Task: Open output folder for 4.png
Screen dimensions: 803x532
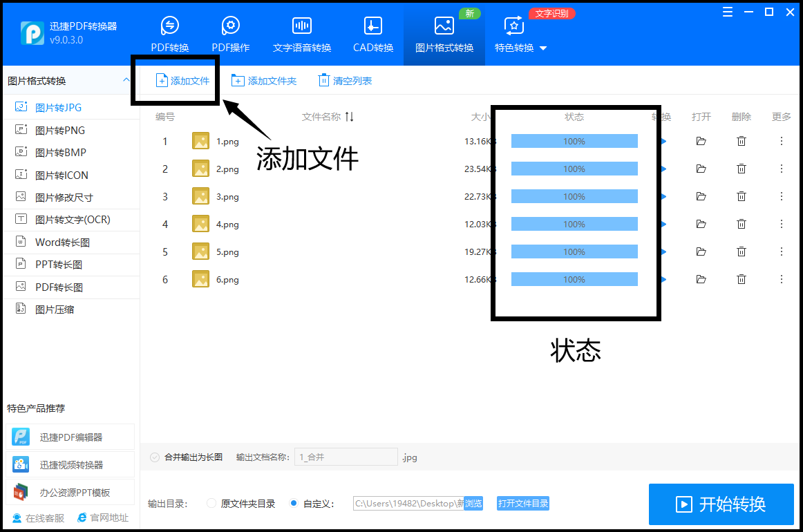Action: [x=701, y=224]
